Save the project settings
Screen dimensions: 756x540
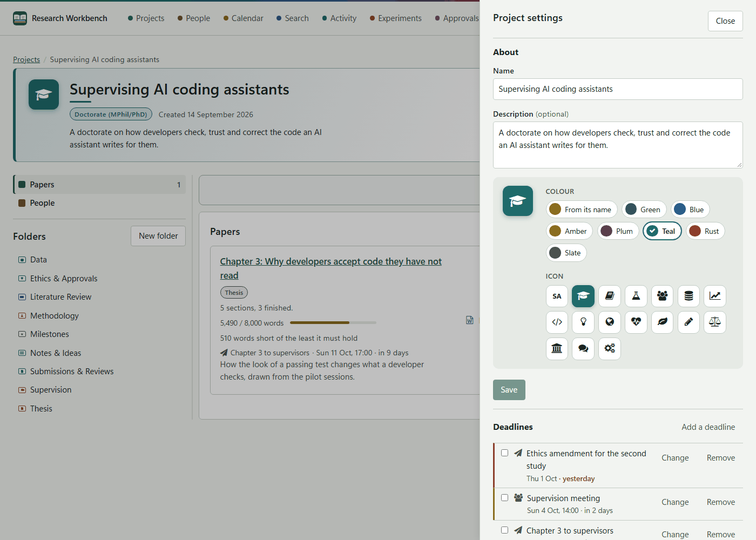(x=509, y=390)
